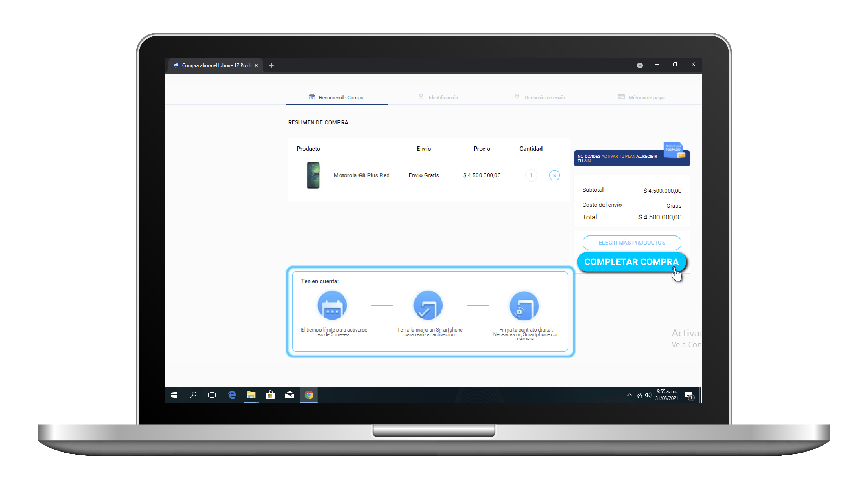
Task: Click the Cantidad column header
Action: click(531, 149)
